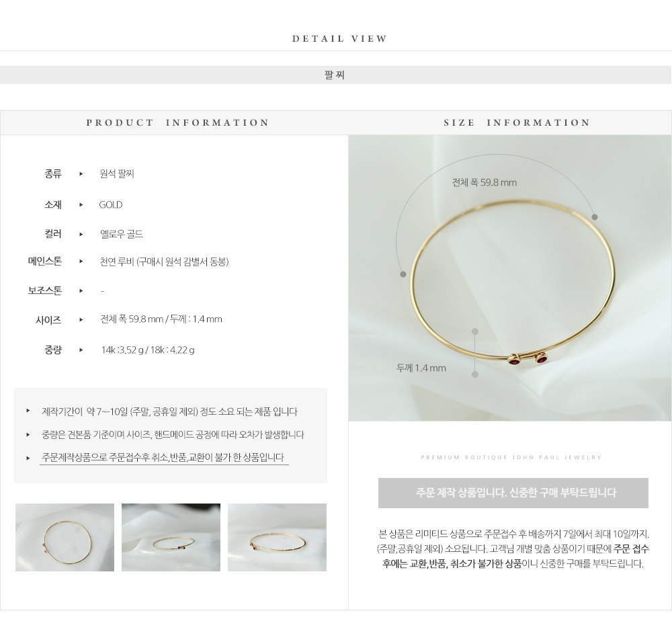Click the bullet before 제작기간이 notice line
This screenshot has height=644, width=672.
[x=28, y=411]
